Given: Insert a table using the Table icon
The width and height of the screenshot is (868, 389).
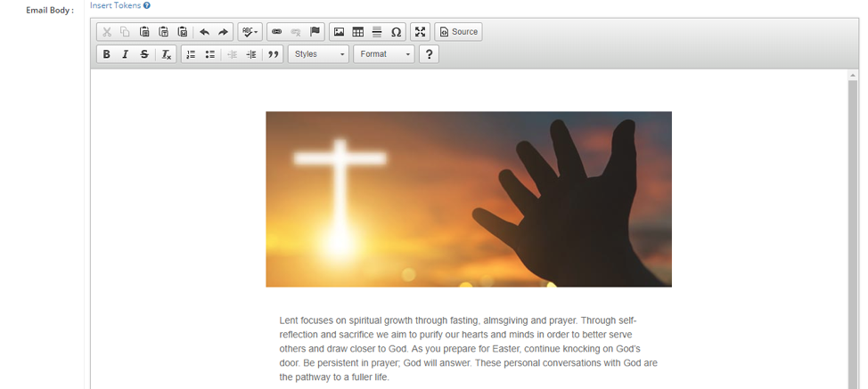Looking at the screenshot, I should [x=357, y=32].
